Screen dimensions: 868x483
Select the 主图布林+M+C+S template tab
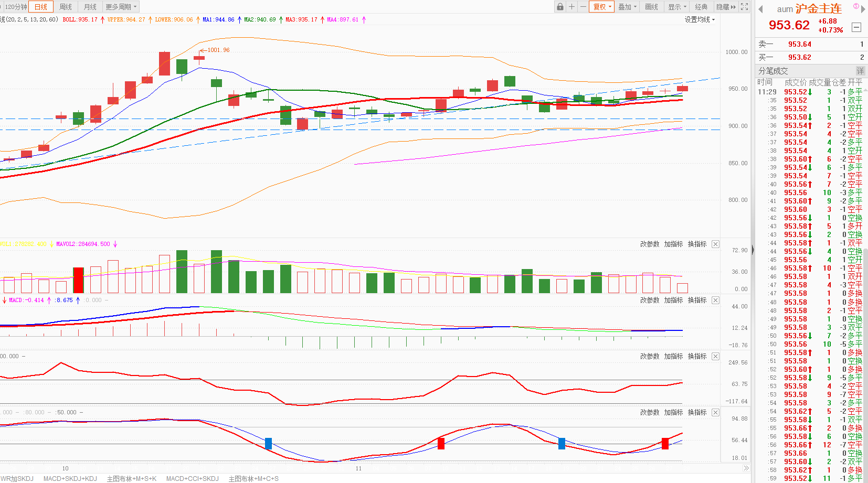coord(253,478)
